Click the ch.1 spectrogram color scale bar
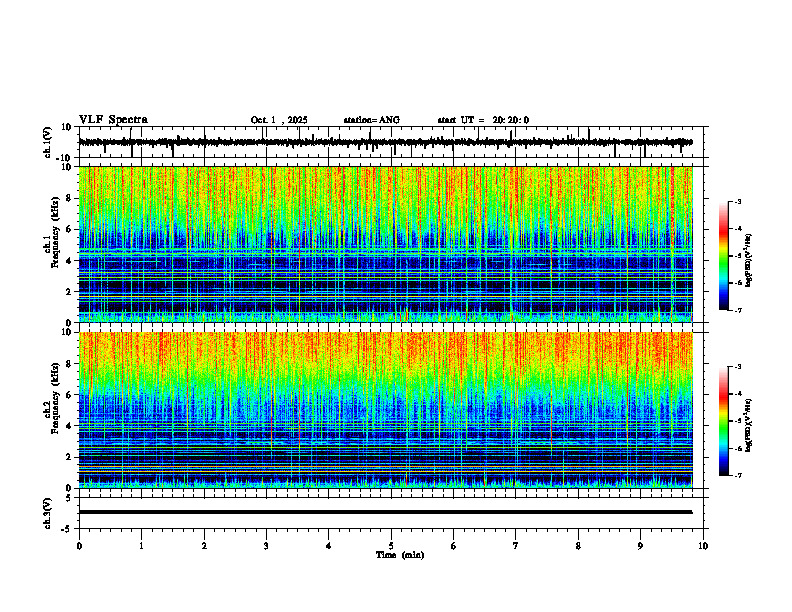This screenshot has width=792, height=612. [723, 256]
